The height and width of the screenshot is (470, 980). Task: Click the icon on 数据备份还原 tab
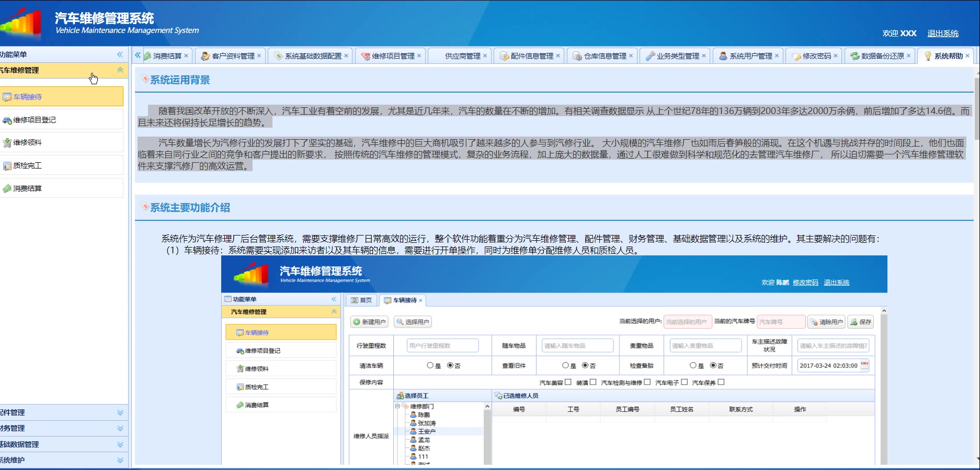[x=854, y=56]
